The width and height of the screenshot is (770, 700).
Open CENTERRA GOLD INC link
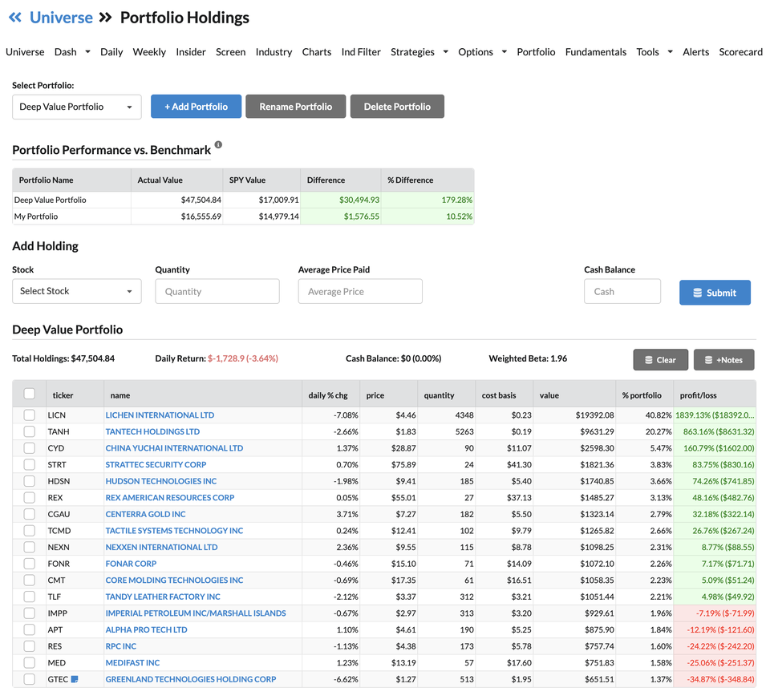pos(146,515)
